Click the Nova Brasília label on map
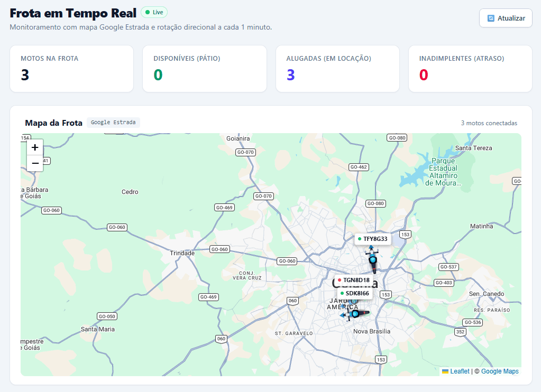The height and width of the screenshot is (392, 541). [x=372, y=331]
